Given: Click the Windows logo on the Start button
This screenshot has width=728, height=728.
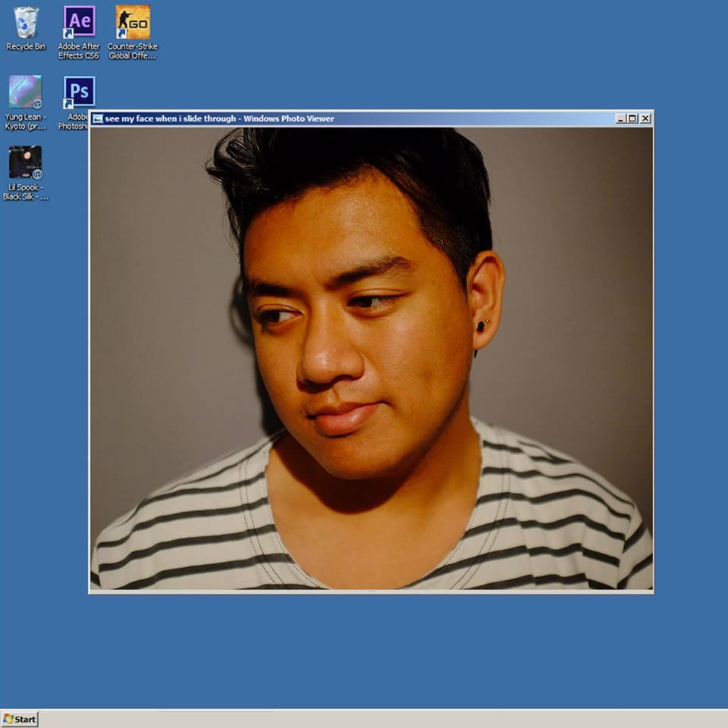Looking at the screenshot, I should point(8,719).
